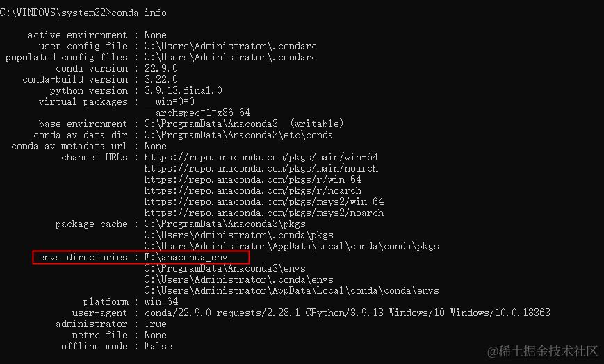Click the offline mode False value

(158, 346)
